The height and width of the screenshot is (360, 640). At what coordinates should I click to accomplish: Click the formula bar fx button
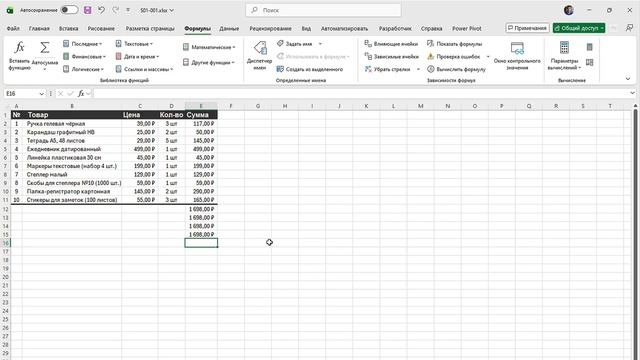point(81,93)
